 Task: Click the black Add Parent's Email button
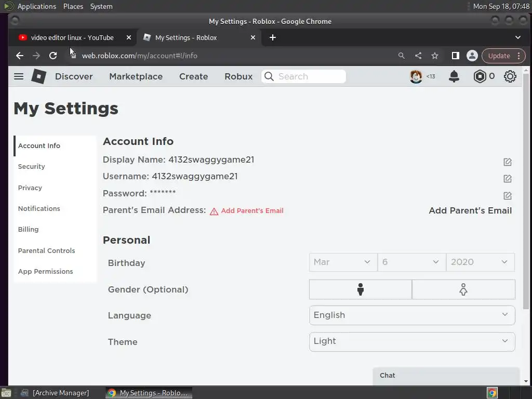(x=470, y=211)
